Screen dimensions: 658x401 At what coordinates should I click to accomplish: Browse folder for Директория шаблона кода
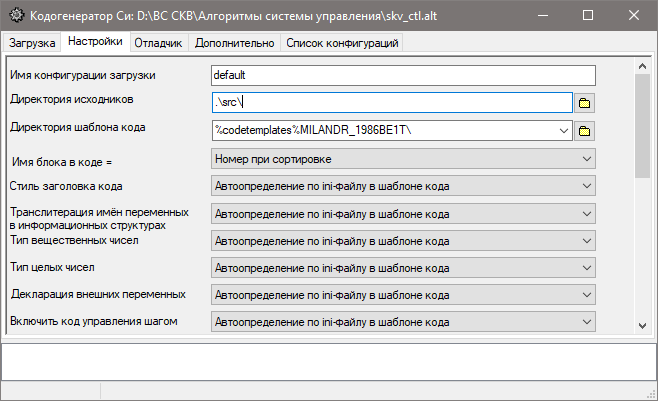(586, 131)
